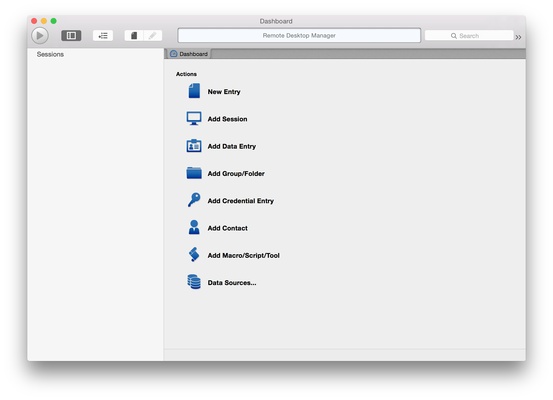Click the pencil edit toolbar icon

coord(153,36)
